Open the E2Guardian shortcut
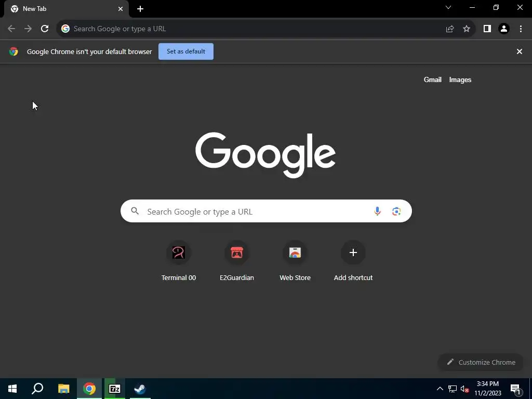 [x=237, y=262]
